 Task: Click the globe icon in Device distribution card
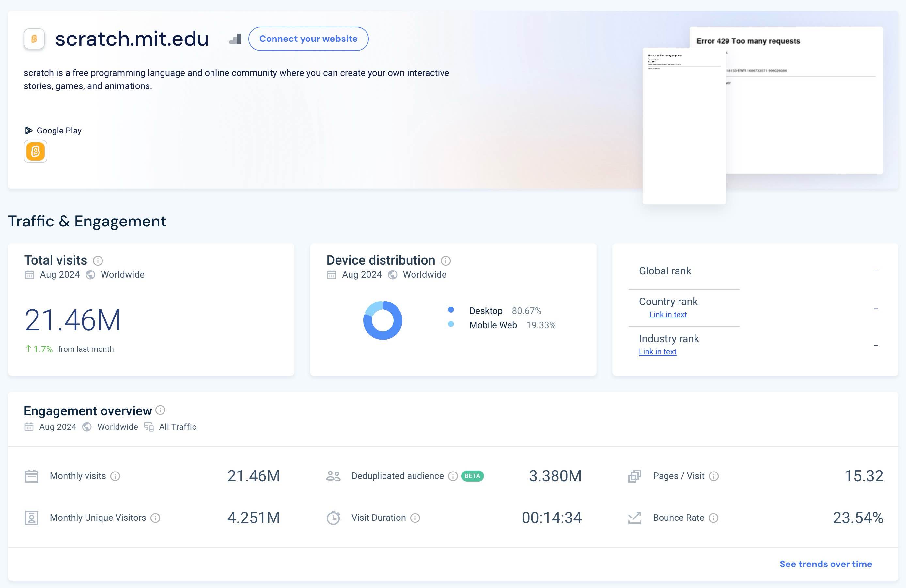click(x=393, y=275)
